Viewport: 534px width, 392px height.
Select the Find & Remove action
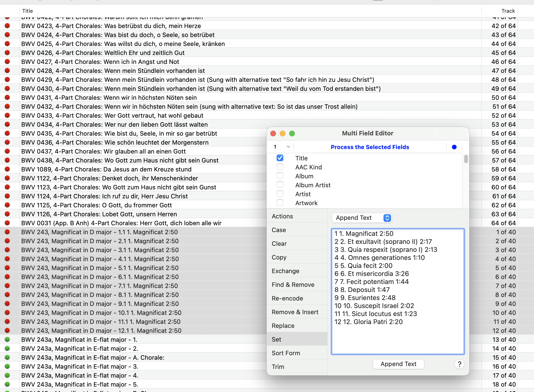[293, 284]
